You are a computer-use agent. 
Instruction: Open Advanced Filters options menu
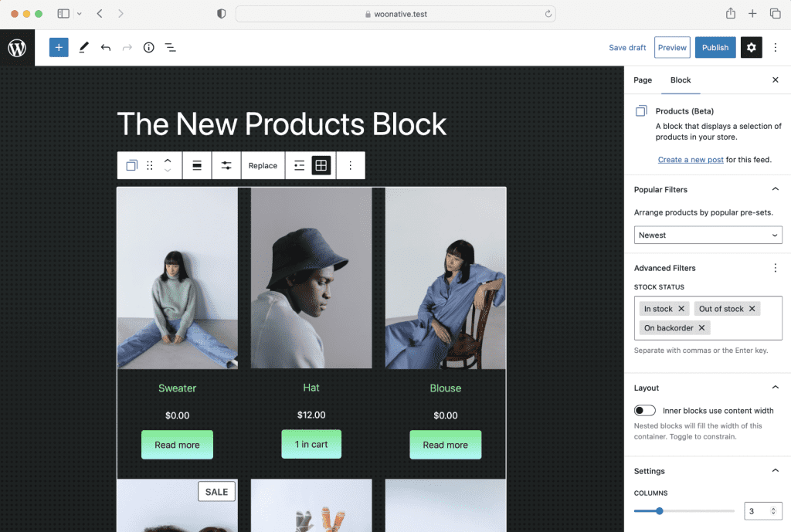click(775, 268)
